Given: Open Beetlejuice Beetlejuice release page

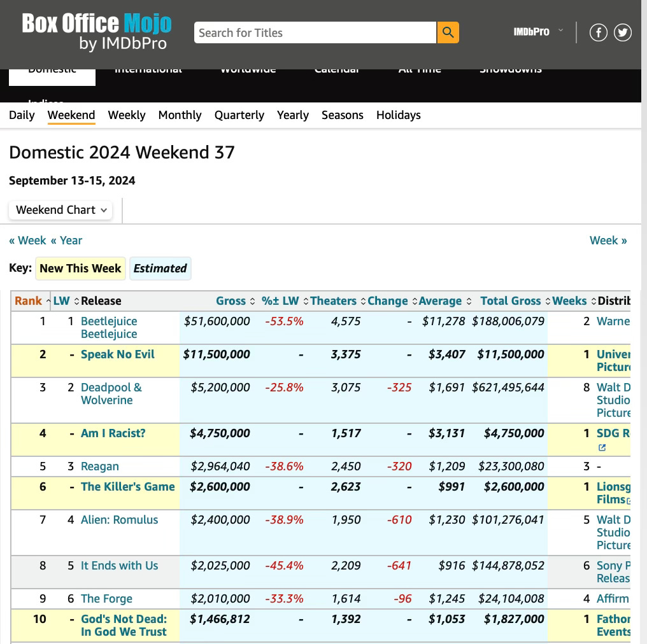Looking at the screenshot, I should click(109, 328).
